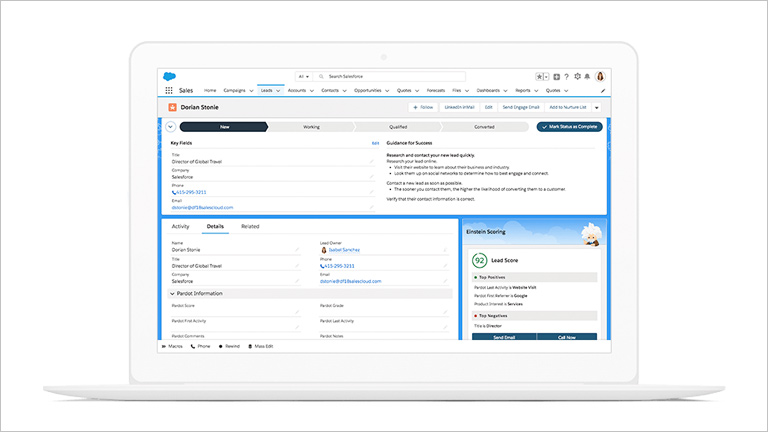Click the LinkedIn InMail button
768x432 pixels.
[x=459, y=107]
